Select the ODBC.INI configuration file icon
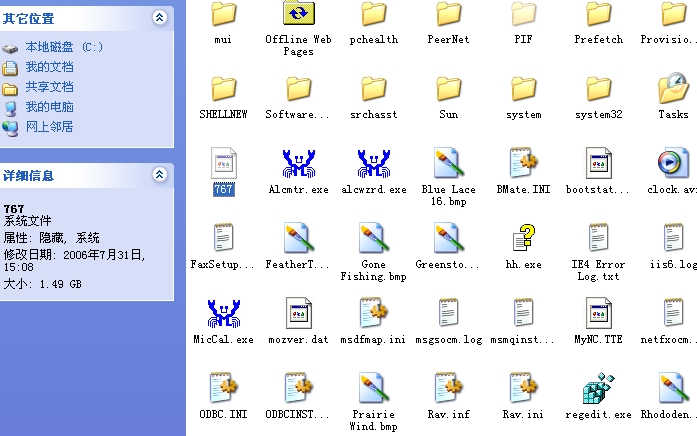 pos(223,389)
